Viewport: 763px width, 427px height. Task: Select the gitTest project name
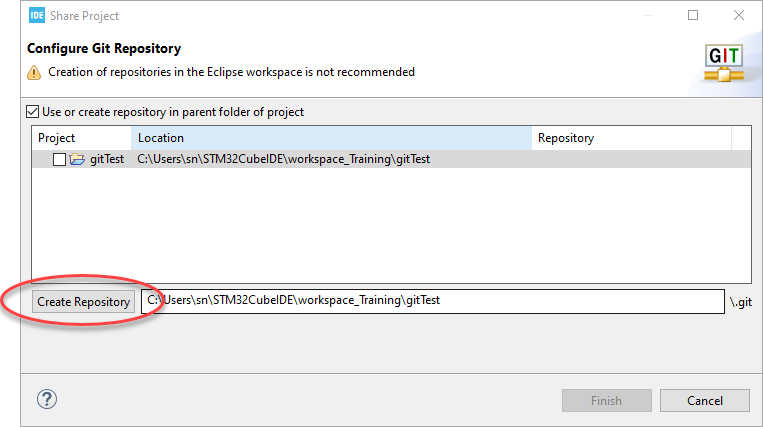point(107,159)
